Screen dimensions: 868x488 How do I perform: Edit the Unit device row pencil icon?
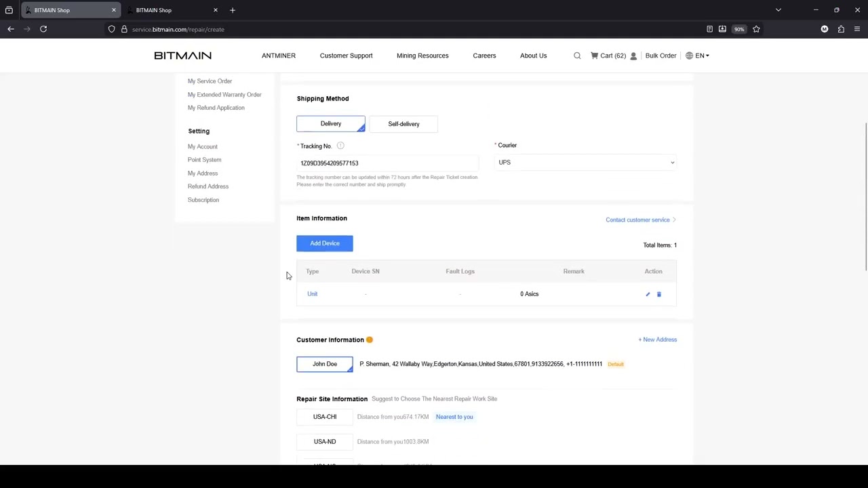click(x=648, y=294)
